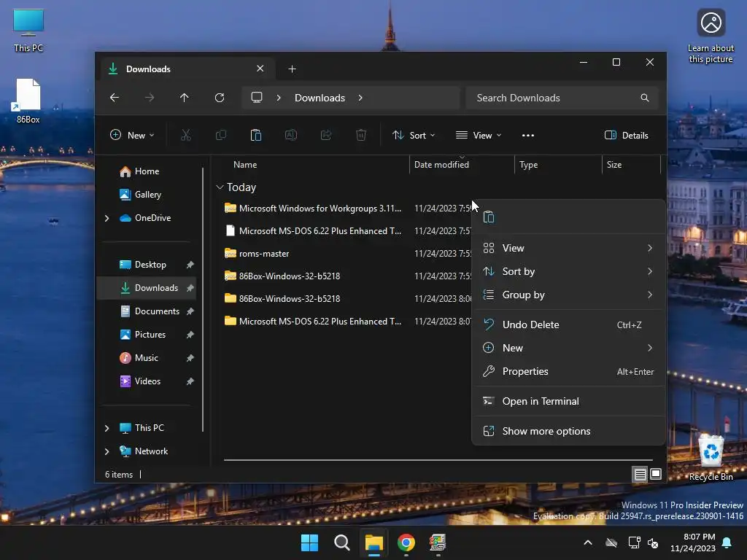Click the Paste clipboard icon in the toolbar
The height and width of the screenshot is (560, 747).
(256, 135)
